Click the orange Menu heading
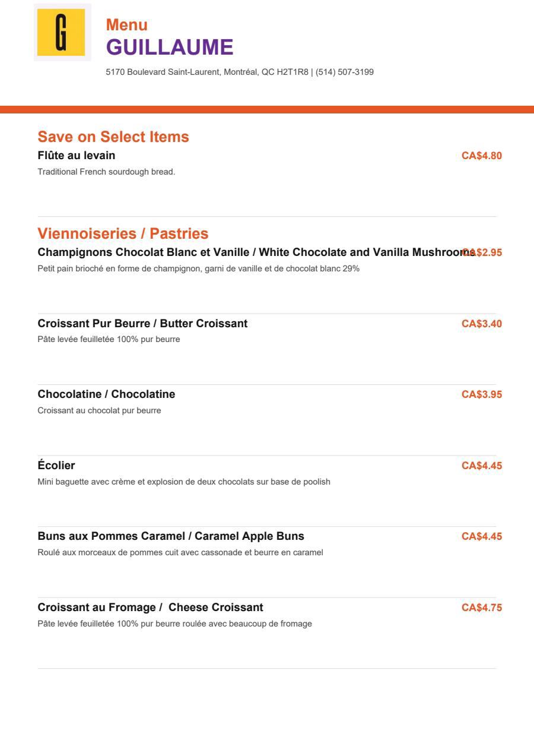Viewport: 534px width, 756px height. 127,25
